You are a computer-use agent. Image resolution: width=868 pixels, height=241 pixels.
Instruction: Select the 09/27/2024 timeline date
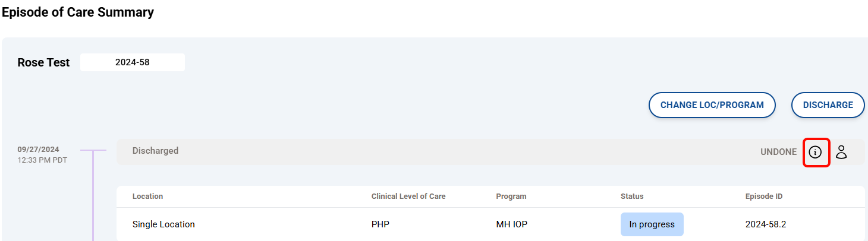click(39, 150)
